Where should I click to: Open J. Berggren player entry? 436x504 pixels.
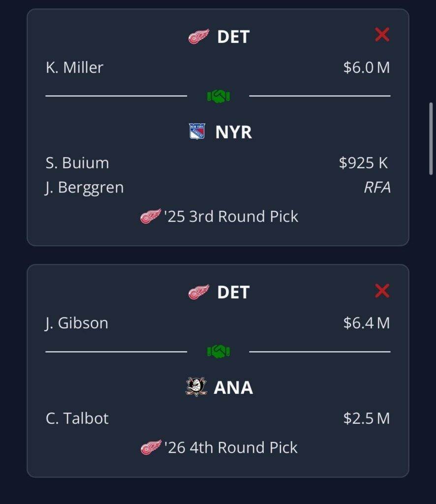(x=85, y=188)
